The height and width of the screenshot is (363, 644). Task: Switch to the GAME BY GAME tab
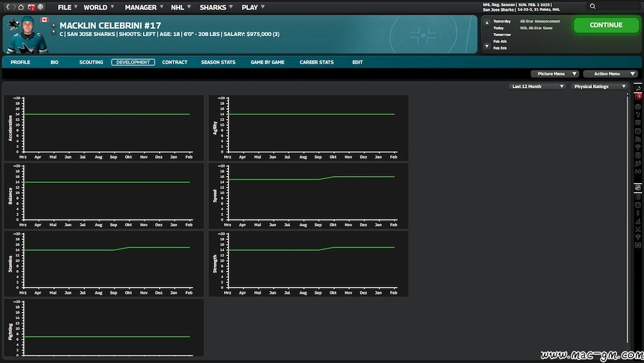click(267, 62)
